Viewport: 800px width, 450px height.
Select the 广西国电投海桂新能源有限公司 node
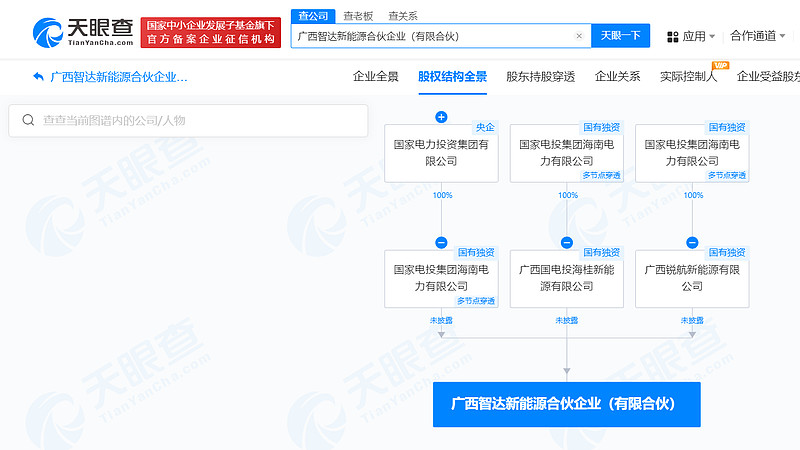pos(567,278)
